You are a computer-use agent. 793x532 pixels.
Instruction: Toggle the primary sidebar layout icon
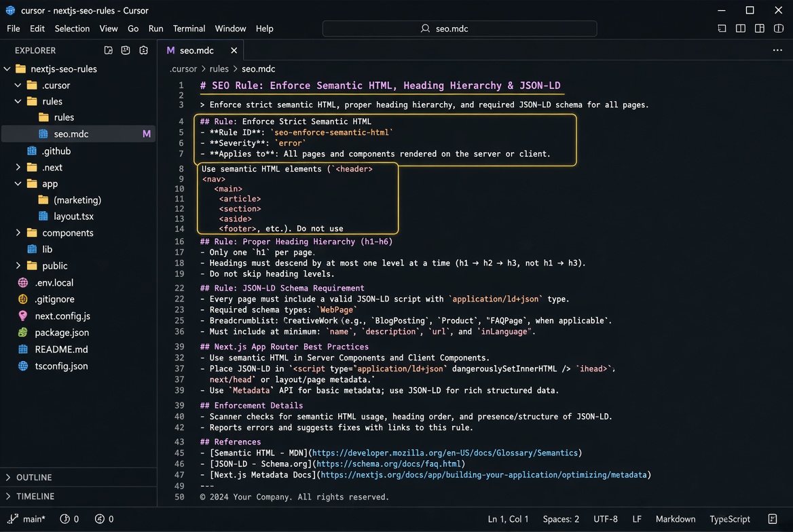(x=722, y=28)
